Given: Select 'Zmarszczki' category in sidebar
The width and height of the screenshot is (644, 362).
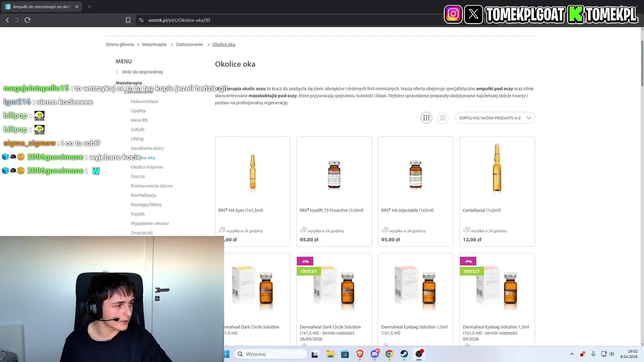Looking at the screenshot, I should (141, 233).
